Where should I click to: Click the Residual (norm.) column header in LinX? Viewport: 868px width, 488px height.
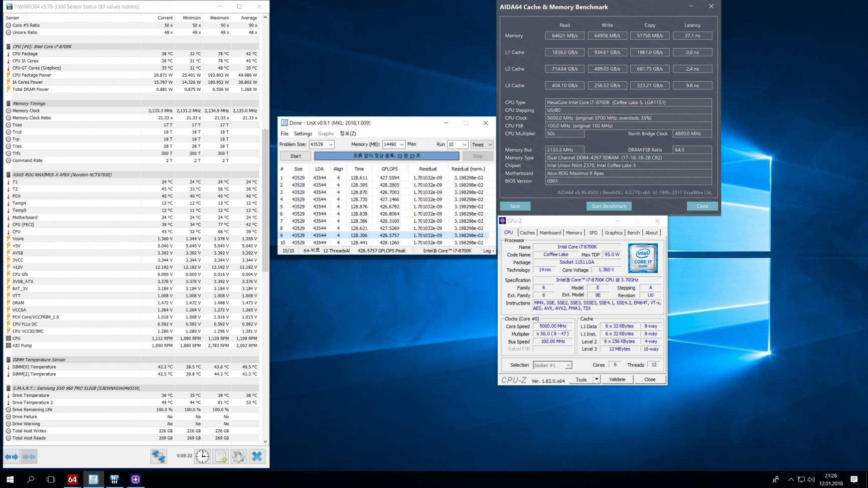468,169
